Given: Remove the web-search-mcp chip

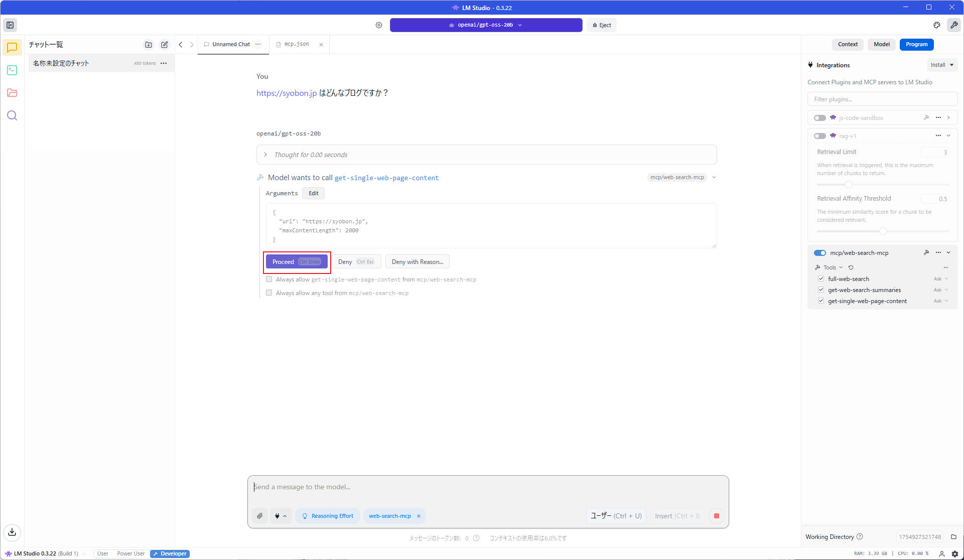Looking at the screenshot, I should click(419, 516).
